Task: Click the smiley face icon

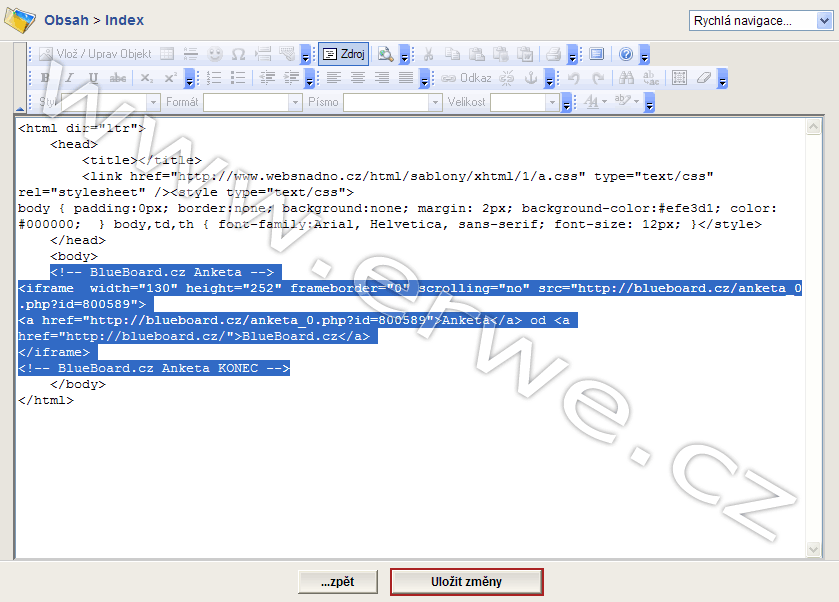Action: click(x=214, y=54)
